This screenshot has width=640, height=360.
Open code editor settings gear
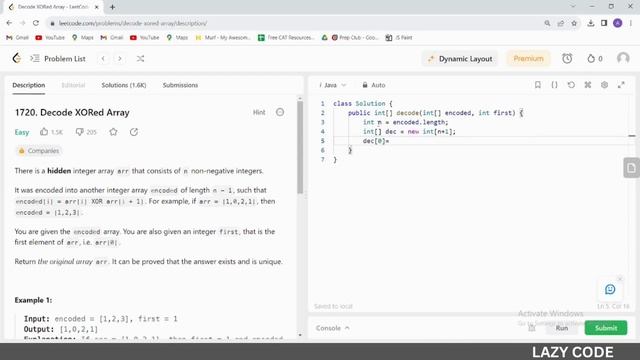click(x=604, y=85)
